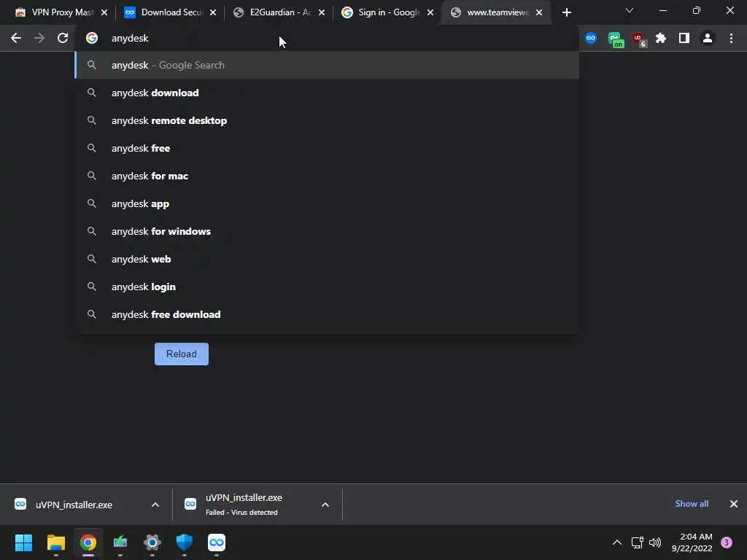Choose the 'anydesk login' suggestion
This screenshot has width=747, height=560.
point(327,287)
